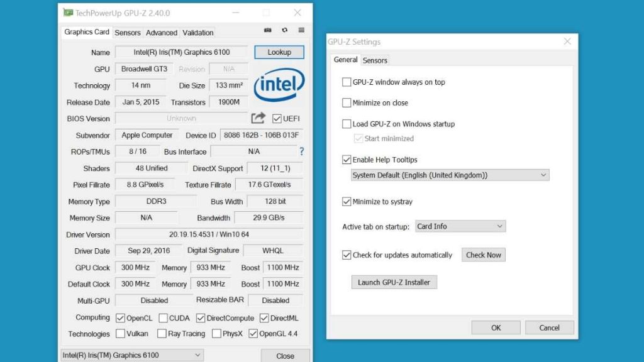Click the GPU field Broadwell GT3

coord(144,69)
